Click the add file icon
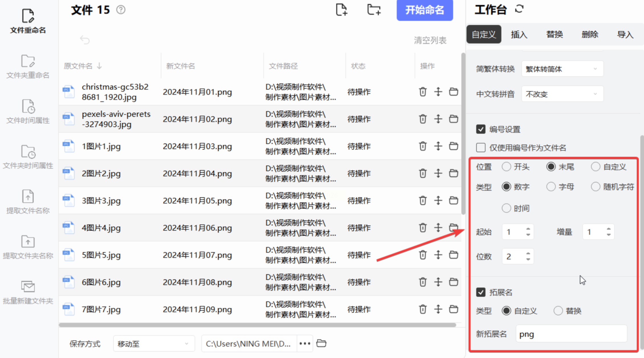Viewport: 644px width, 358px height. coord(341,10)
